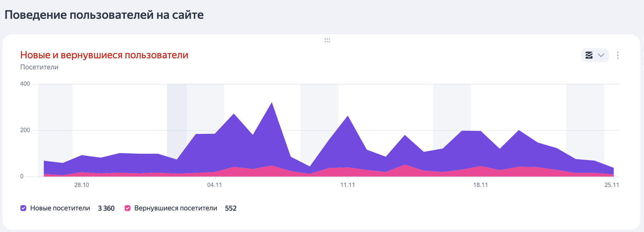
Task: Click the 552 returning visitors total
Action: tap(231, 208)
